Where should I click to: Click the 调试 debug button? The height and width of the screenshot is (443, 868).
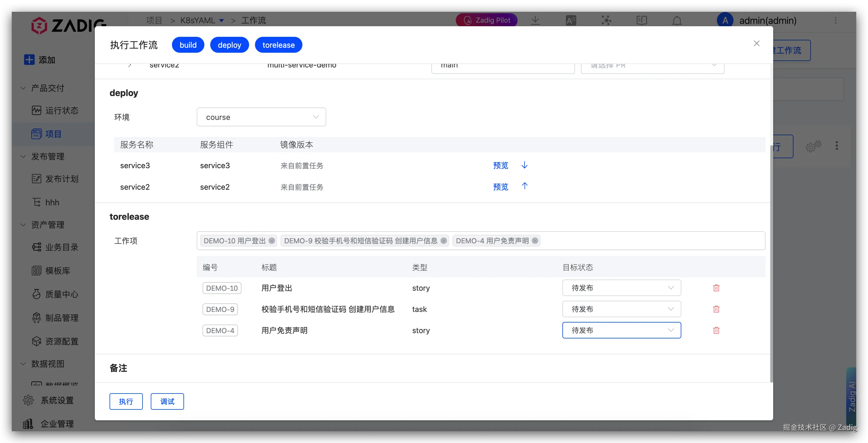[x=167, y=401]
